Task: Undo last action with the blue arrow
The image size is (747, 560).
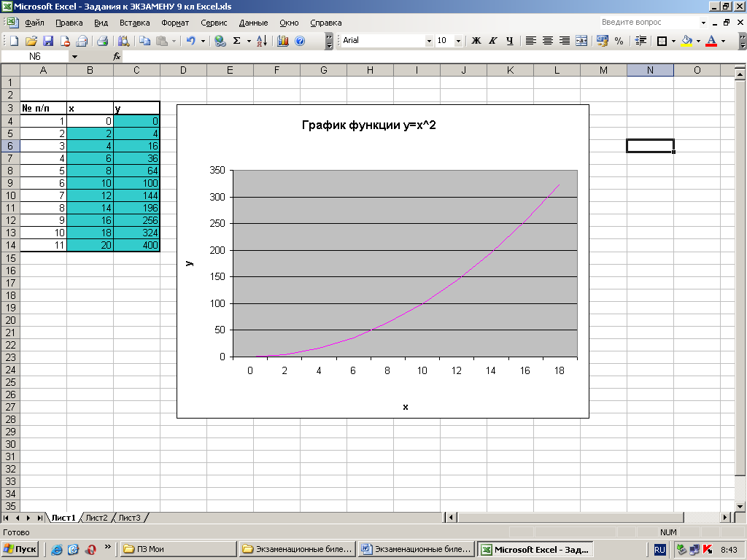Action: 191,41
